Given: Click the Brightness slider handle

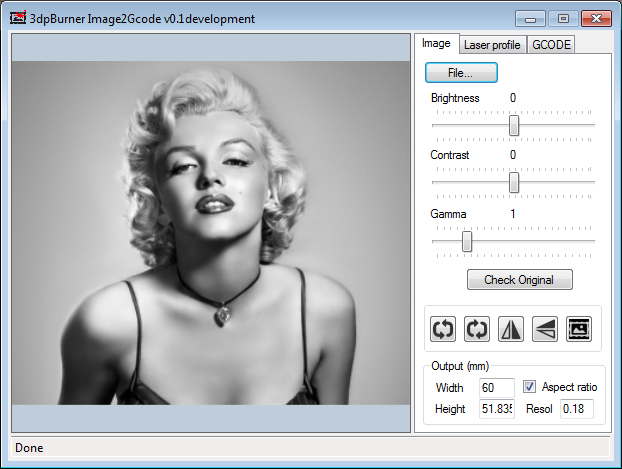Looking at the screenshot, I should pos(514,125).
